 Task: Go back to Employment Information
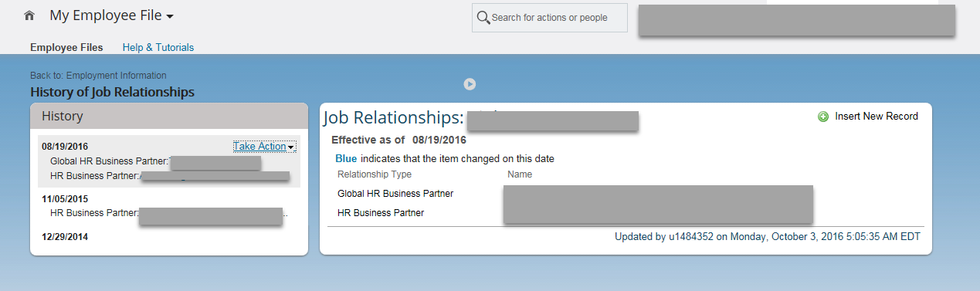(98, 76)
